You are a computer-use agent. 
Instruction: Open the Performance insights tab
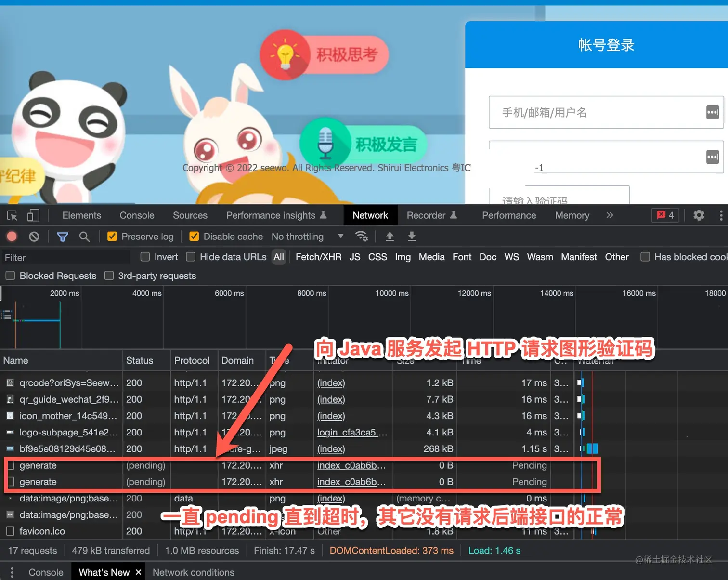point(277,215)
